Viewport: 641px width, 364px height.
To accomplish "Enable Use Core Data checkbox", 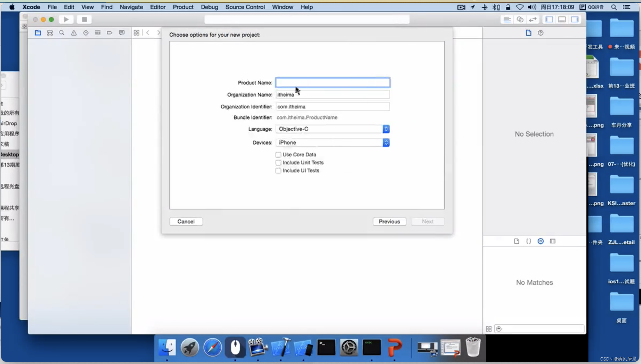I will [278, 154].
